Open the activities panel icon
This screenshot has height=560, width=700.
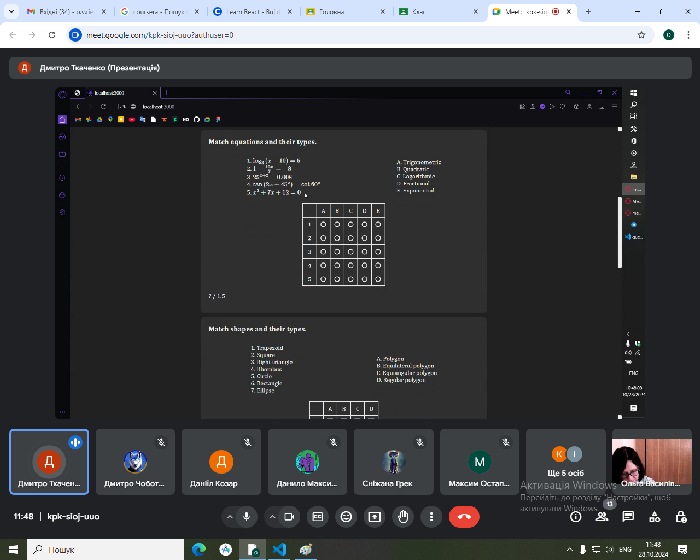[654, 516]
